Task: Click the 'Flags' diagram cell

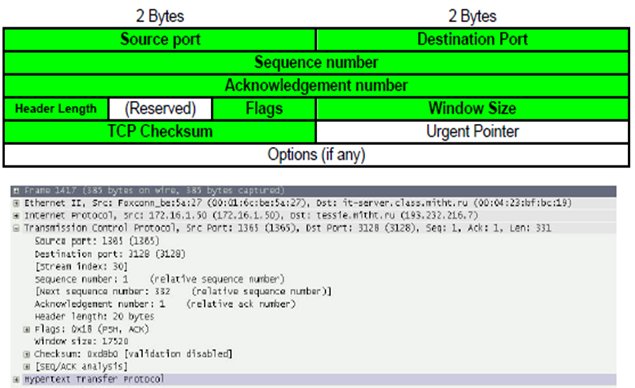Action: (x=264, y=109)
